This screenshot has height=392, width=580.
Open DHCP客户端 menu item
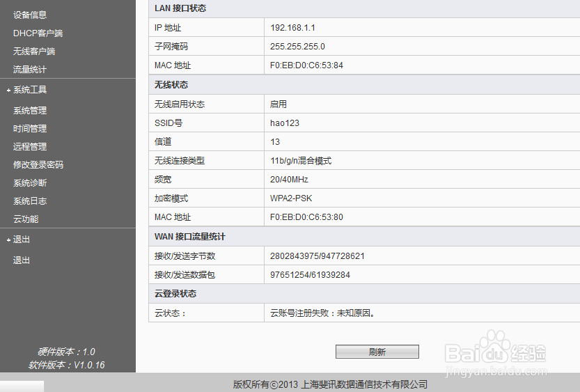38,33
